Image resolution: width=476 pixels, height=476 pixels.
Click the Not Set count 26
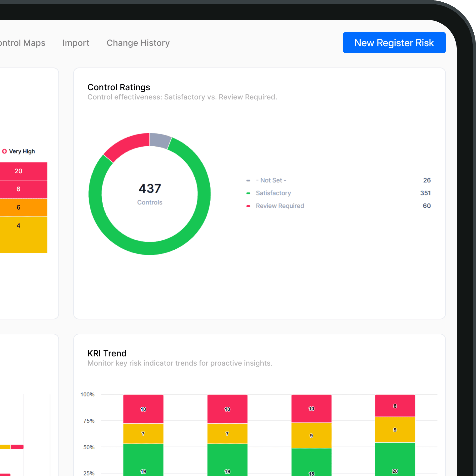tap(427, 180)
